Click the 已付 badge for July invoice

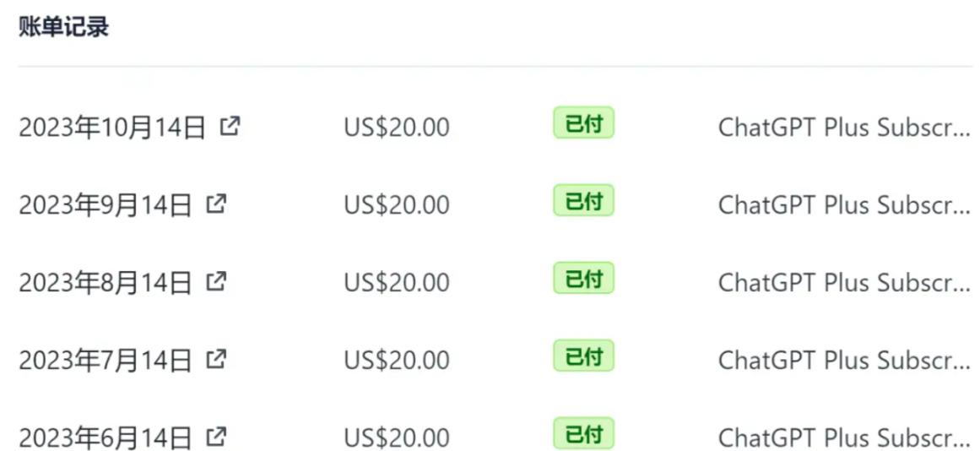click(584, 356)
